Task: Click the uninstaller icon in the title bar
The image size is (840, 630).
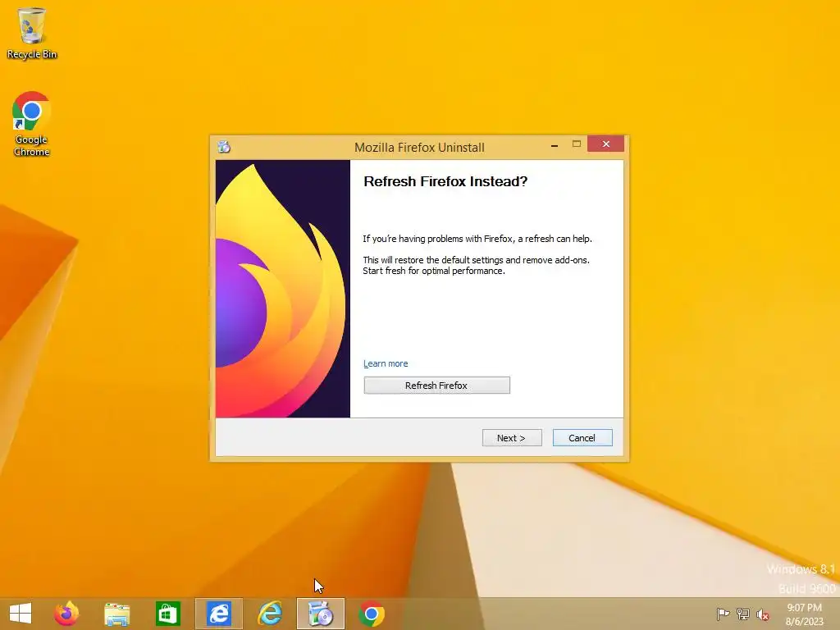Action: (224, 146)
